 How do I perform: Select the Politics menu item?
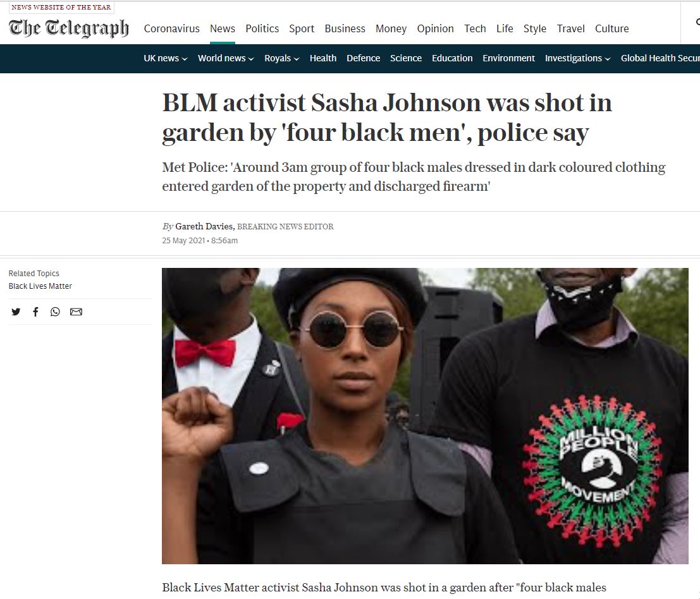coord(262,28)
